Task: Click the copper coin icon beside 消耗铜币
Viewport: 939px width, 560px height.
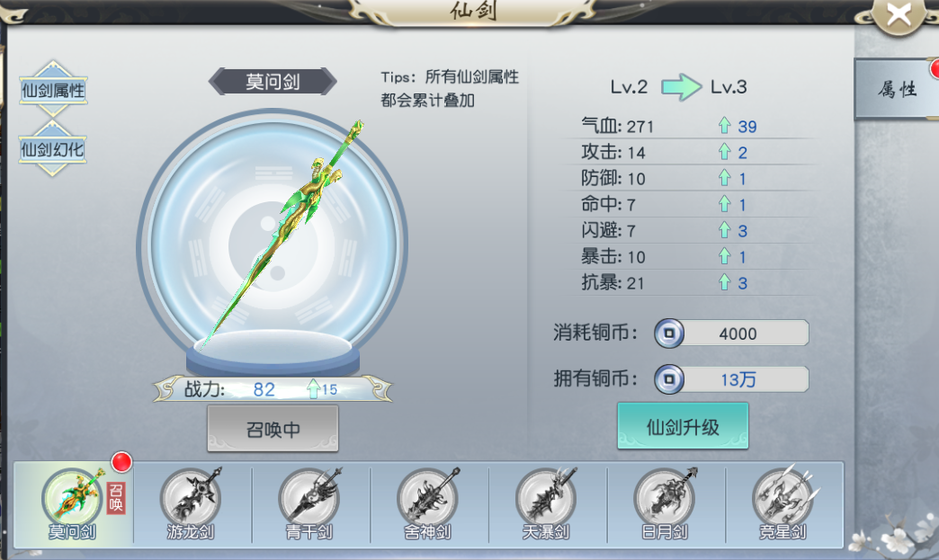Action: pyautogui.click(x=669, y=333)
